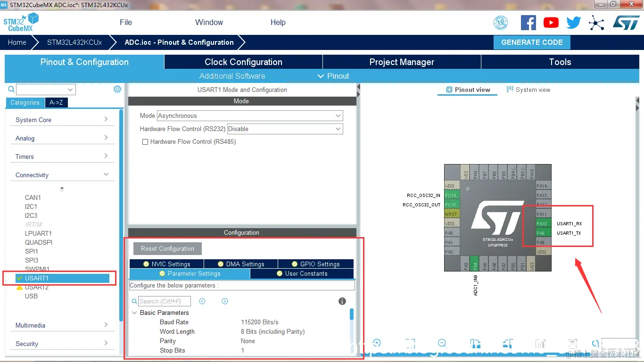Click the STM32L432KCUx breadcrumb
Screen dimensions: 644x362
[74, 42]
